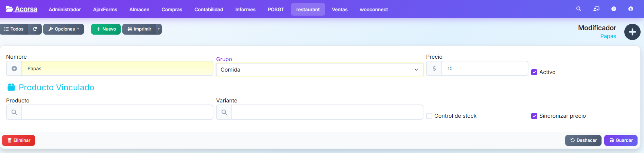Open the Opciones dropdown menu
The width and height of the screenshot is (644, 153).
pyautogui.click(x=64, y=29)
